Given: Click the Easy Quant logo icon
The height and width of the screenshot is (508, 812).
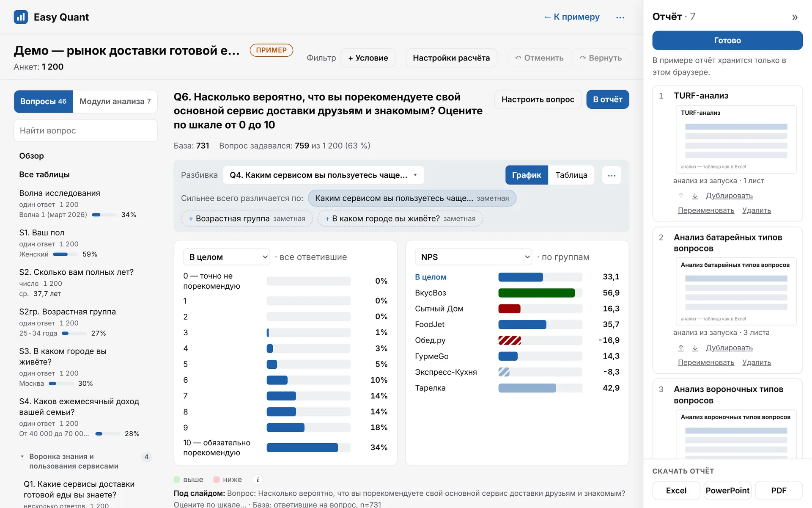Looking at the screenshot, I should (21, 17).
